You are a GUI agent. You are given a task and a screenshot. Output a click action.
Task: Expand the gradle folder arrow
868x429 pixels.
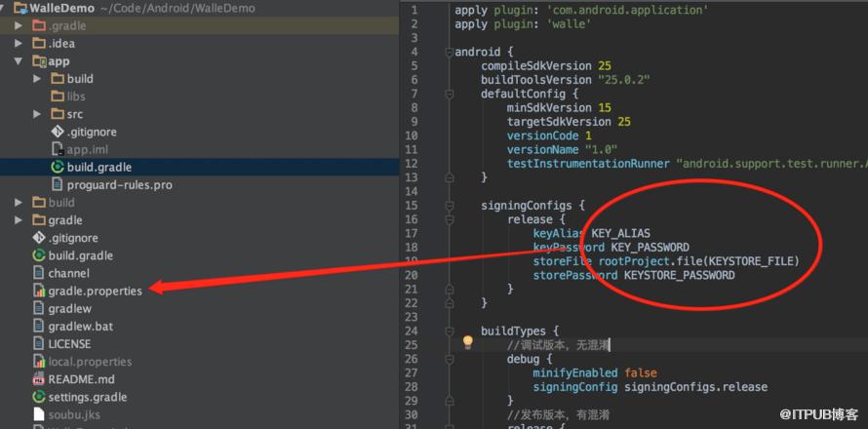(x=19, y=219)
